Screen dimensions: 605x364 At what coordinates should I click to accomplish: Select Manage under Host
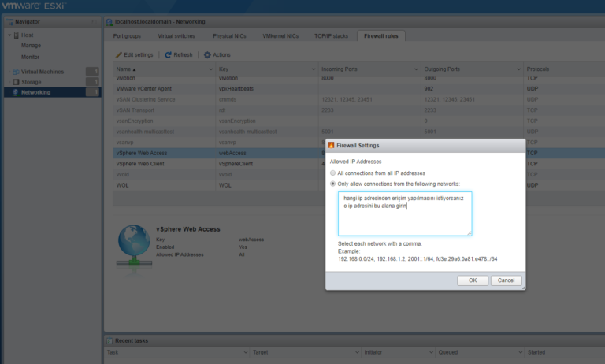pos(31,46)
